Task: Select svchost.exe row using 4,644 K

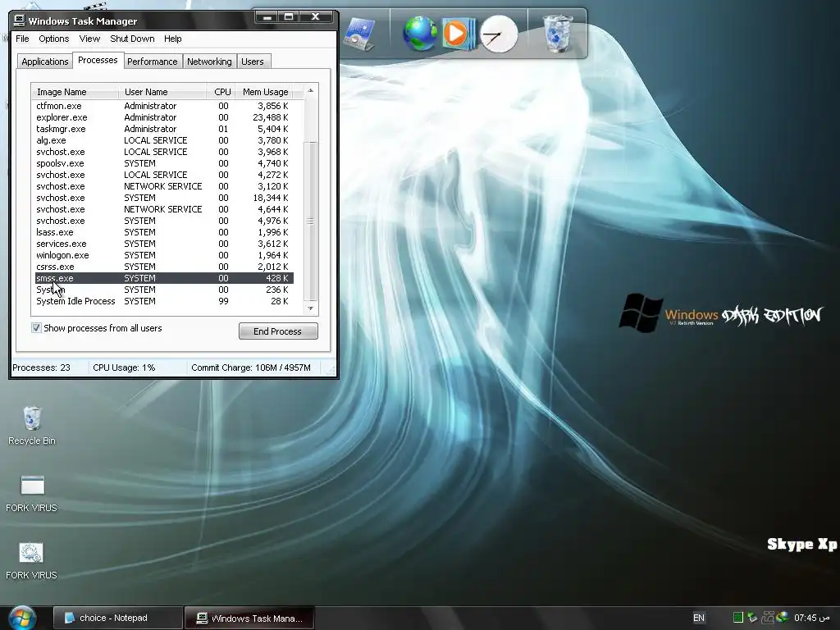Action: coord(164,209)
